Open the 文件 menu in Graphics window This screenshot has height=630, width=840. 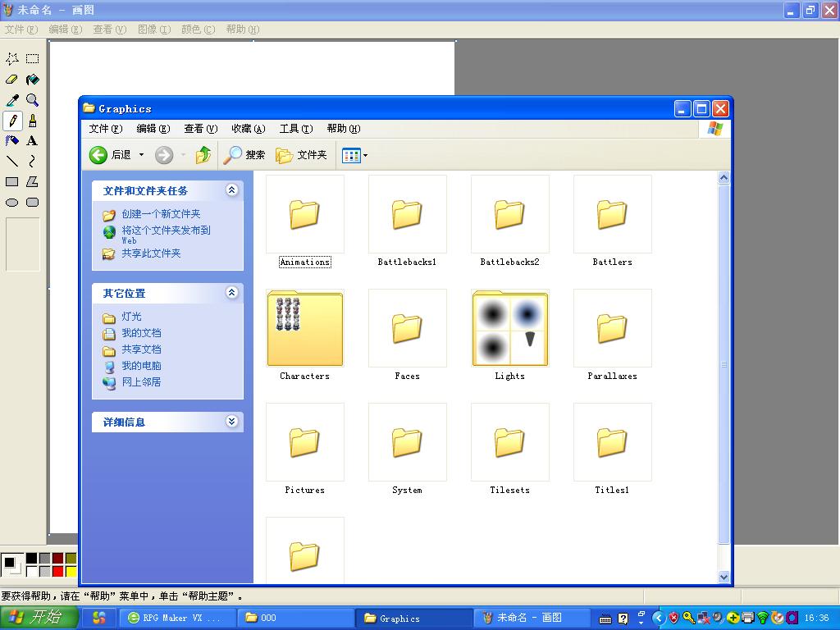pos(106,129)
